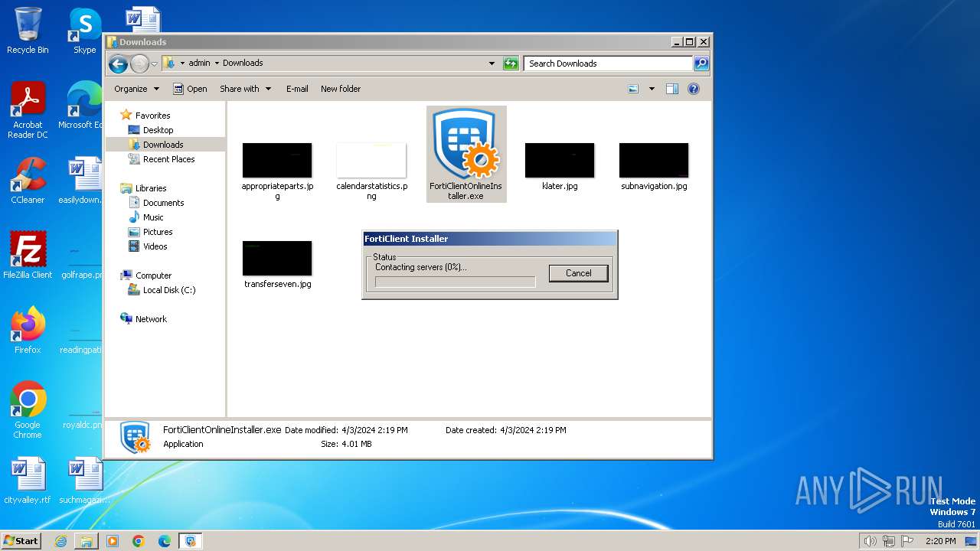Change the view icon button

(633, 89)
